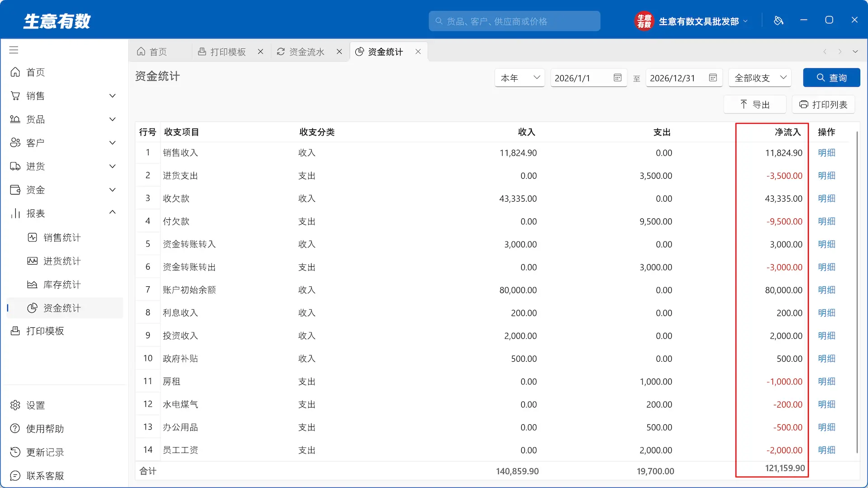Screen dimensions: 868x488
Task: Click the 利息收入 row item
Action: [x=180, y=313]
